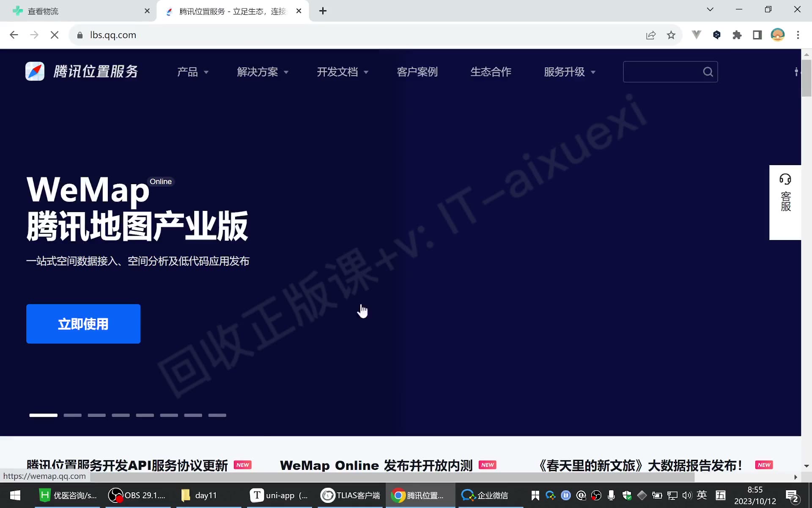Expand the 产品 dropdown menu
Viewport: 812px width, 508px height.
pyautogui.click(x=193, y=72)
